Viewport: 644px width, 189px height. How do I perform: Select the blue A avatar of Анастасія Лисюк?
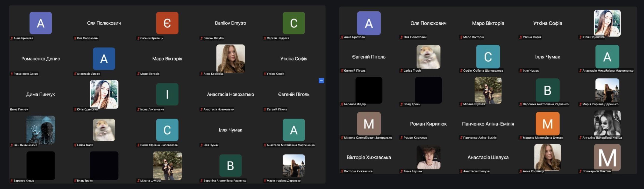(x=104, y=58)
